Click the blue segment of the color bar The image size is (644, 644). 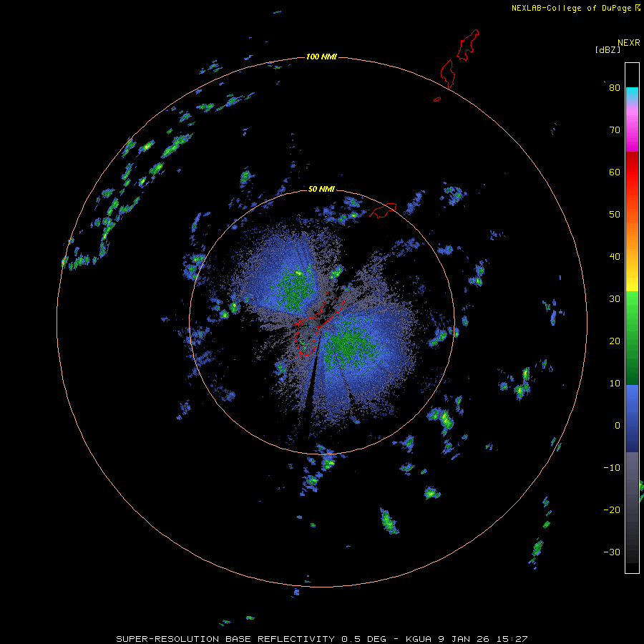coord(632,419)
